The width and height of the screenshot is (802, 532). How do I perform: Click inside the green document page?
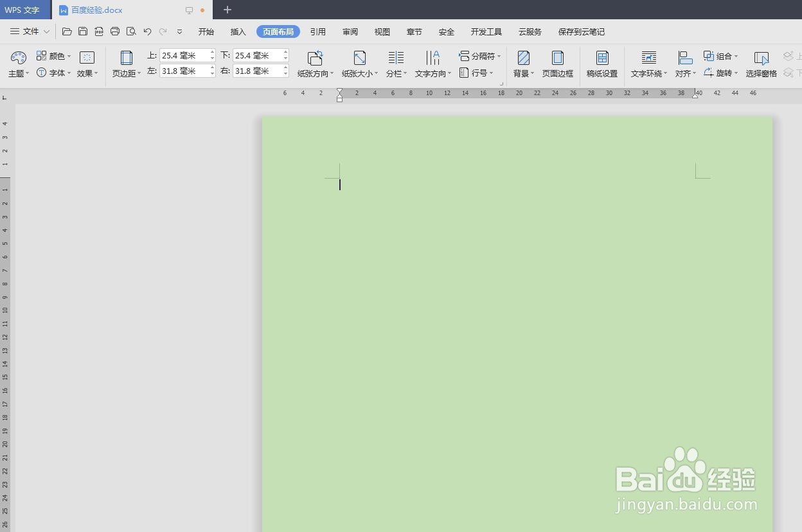pyautogui.click(x=517, y=324)
